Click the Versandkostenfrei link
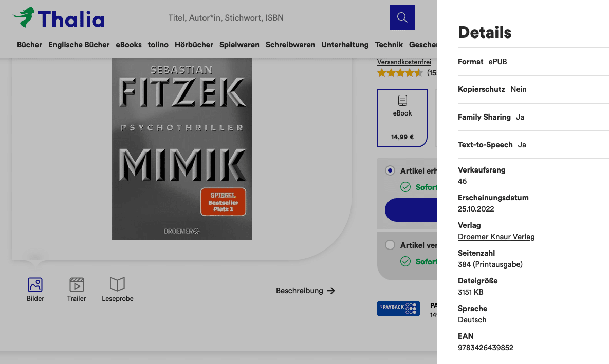Screen dimensions: 609x364 (404, 62)
